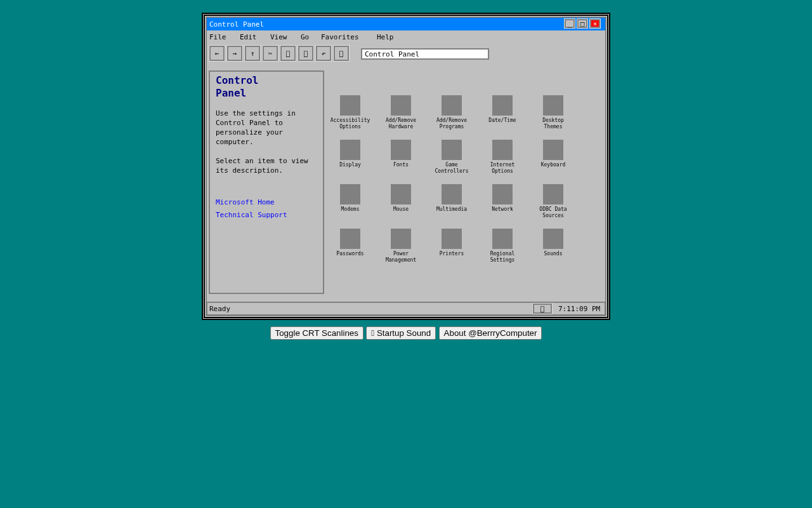The height and width of the screenshot is (508, 812).
Task: Toggle CRT Scanlines
Action: click(x=317, y=332)
